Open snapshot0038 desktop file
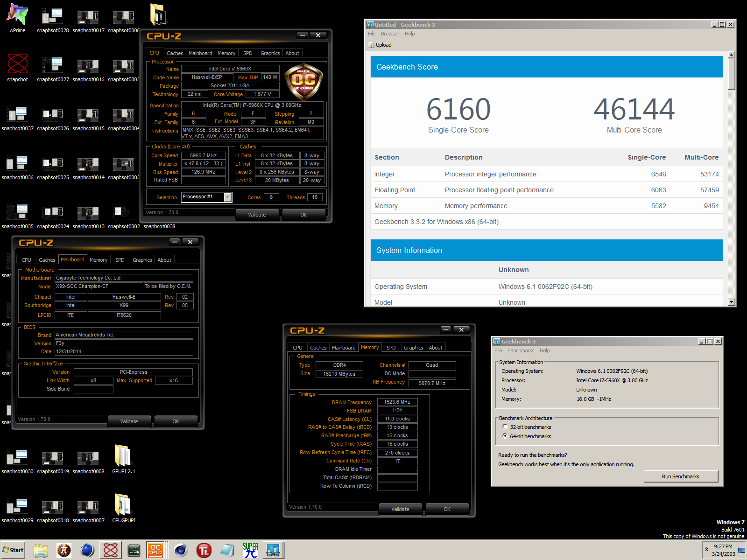 [159, 226]
